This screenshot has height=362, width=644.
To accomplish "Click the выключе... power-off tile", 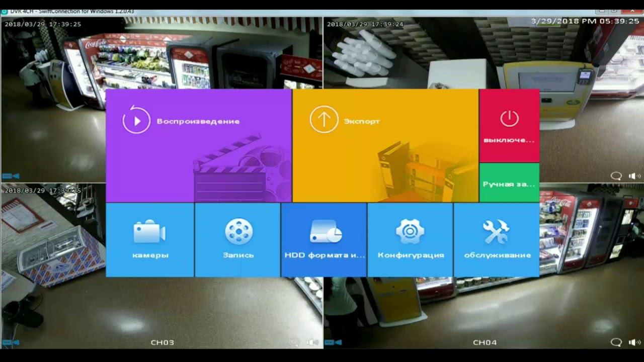I will pyautogui.click(x=509, y=126).
